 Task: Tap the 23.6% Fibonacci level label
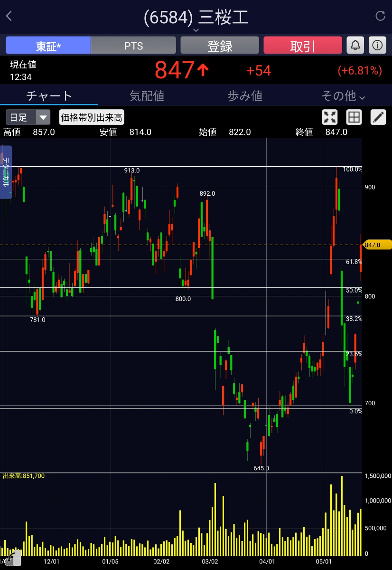(x=354, y=354)
